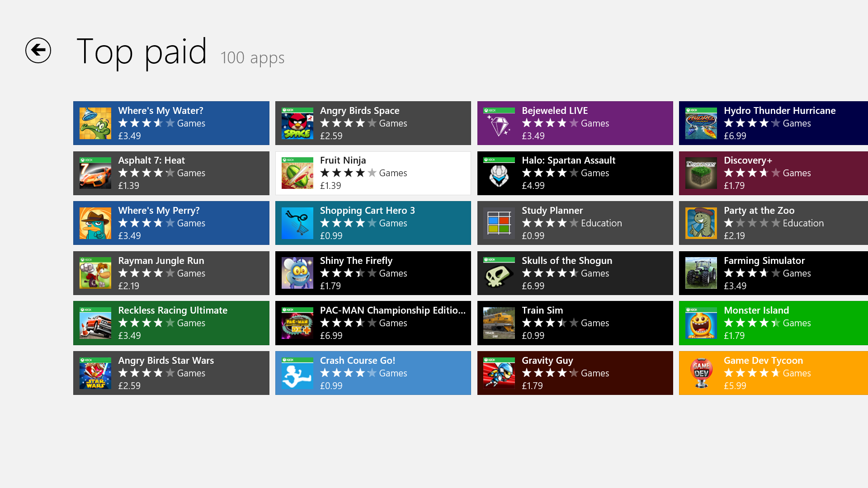
Task: Open the Shopping Cart Hero 3 icon
Action: pyautogui.click(x=297, y=223)
